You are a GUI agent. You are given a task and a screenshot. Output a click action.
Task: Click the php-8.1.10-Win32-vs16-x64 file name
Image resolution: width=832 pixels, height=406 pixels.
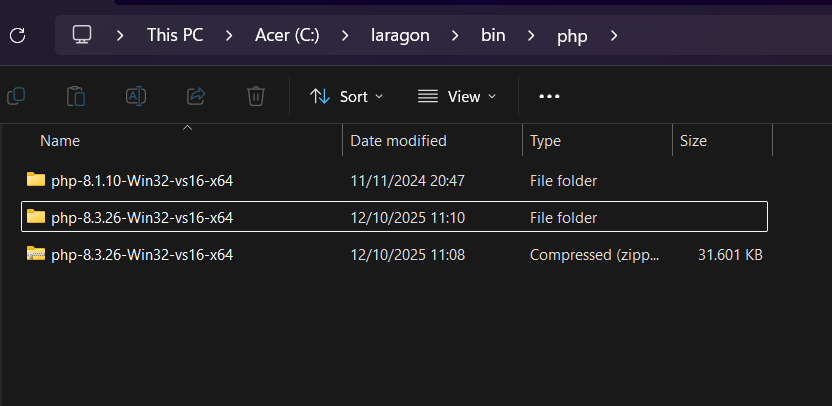point(142,181)
